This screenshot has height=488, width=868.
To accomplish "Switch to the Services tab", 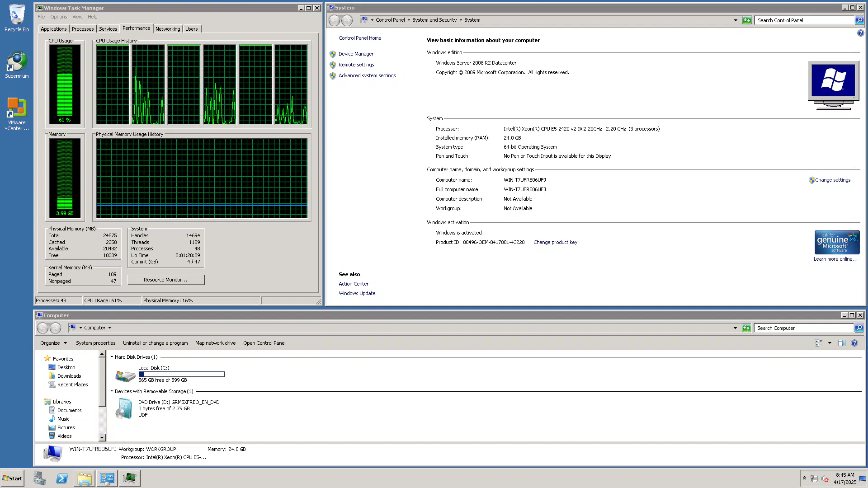I will (x=108, y=29).
